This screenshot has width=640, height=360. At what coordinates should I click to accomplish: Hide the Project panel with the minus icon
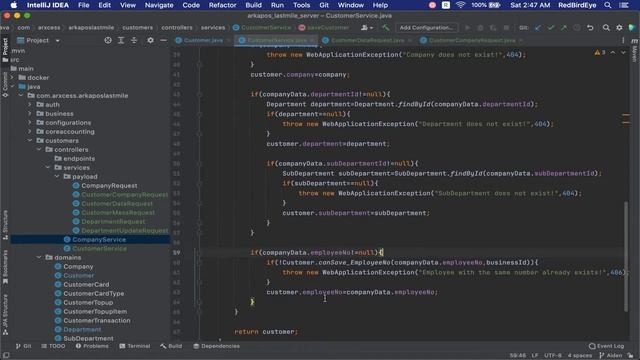(x=163, y=40)
